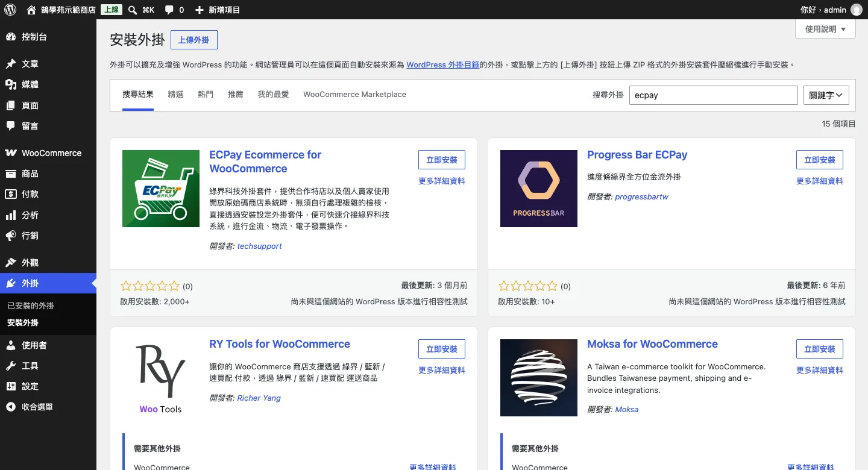Click the 行銷 megaphone icon

11,236
